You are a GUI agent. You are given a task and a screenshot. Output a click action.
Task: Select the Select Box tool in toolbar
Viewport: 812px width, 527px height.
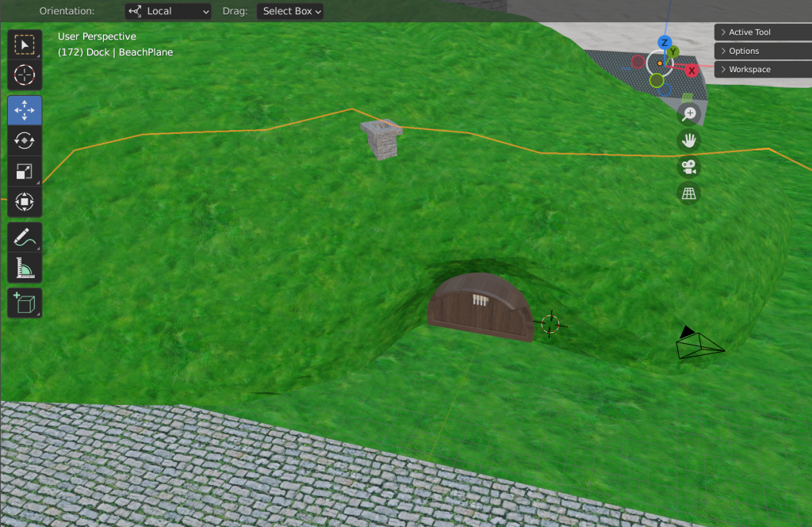[x=25, y=45]
